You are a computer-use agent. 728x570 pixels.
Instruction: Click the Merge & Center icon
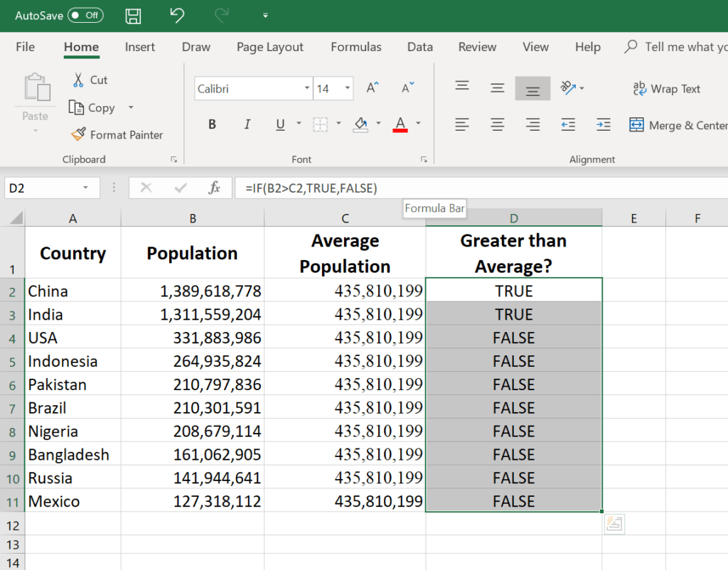(636, 125)
